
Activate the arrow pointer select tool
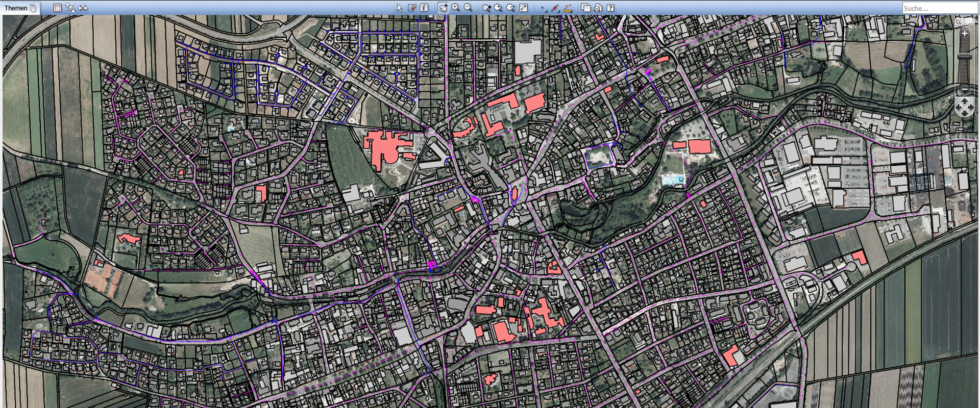tap(399, 8)
